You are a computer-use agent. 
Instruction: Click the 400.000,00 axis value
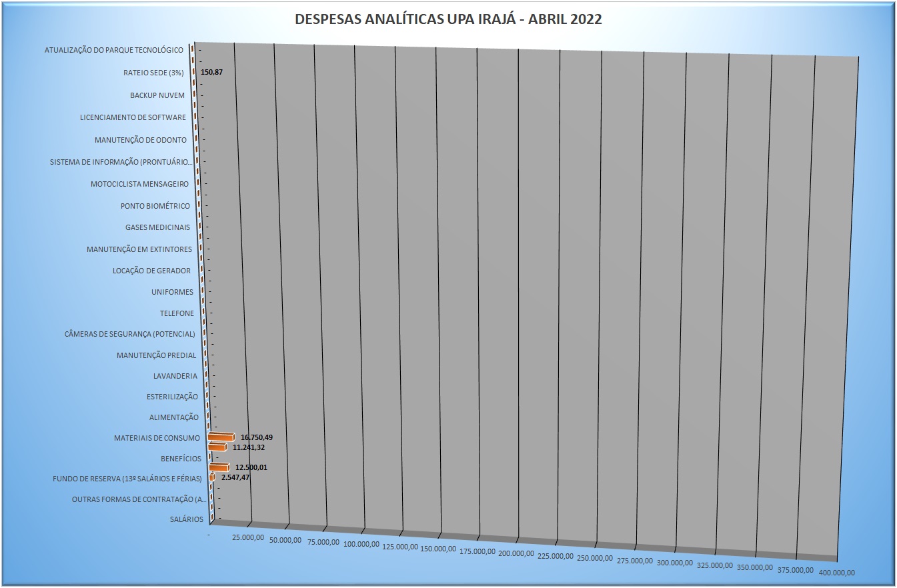[x=836, y=573]
